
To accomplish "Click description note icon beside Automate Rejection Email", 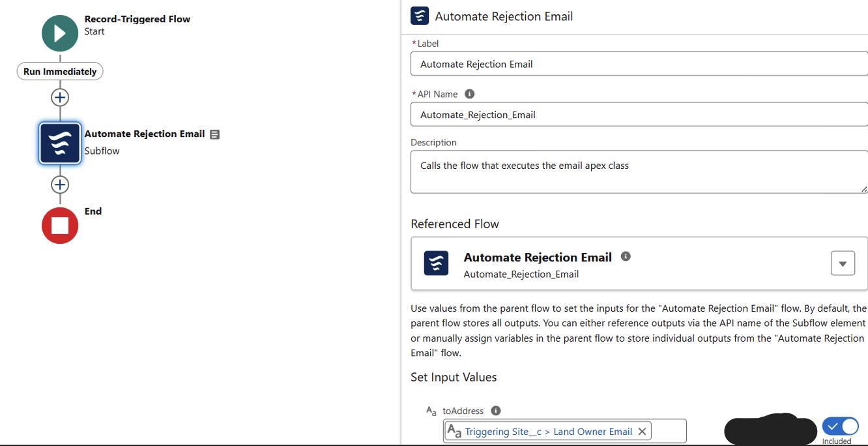I will [x=214, y=134].
